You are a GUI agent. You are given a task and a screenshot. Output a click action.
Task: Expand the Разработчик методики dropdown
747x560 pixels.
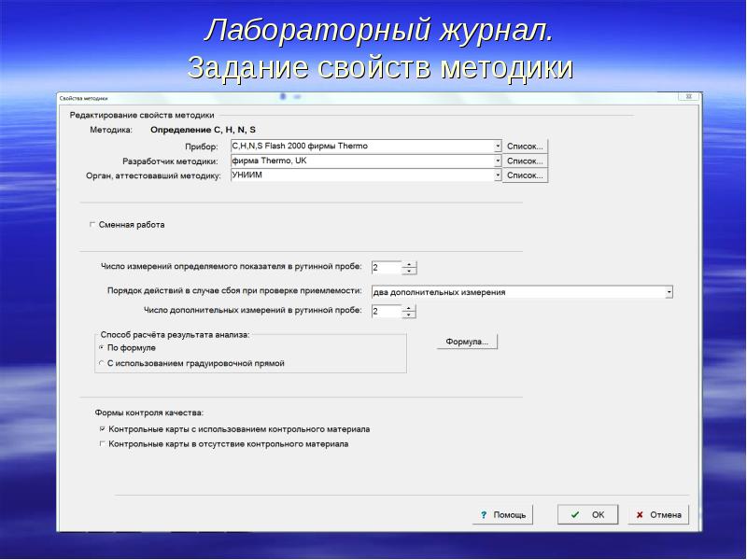[x=498, y=161]
